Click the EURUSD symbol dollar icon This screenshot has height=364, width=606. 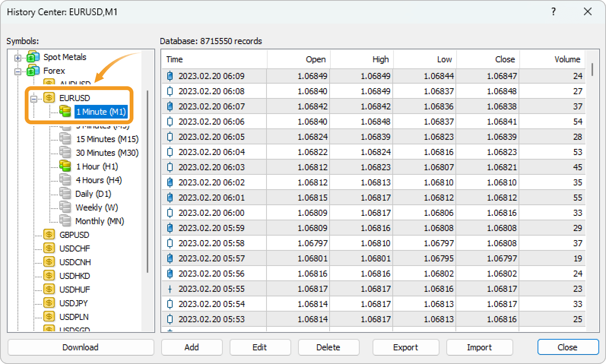coord(49,98)
